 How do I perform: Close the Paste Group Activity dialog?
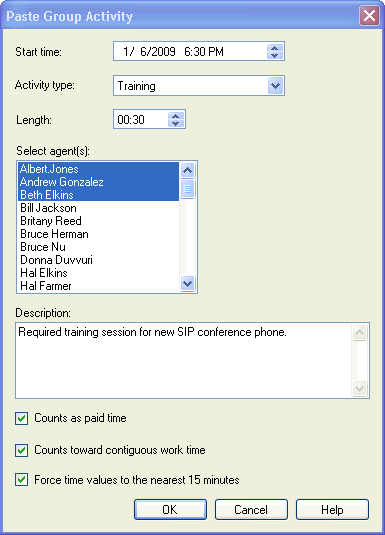[369, 16]
